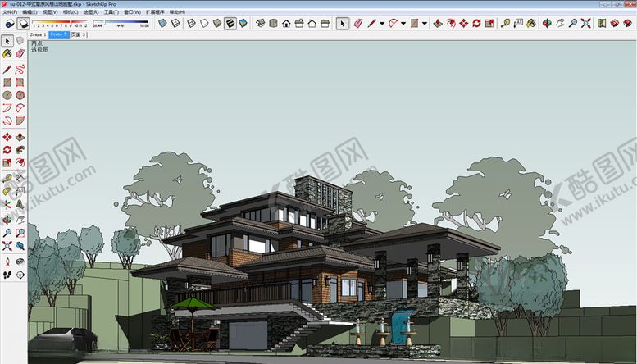This screenshot has height=364, width=637.
Task: Select the Eraser tool in top toolbar
Action: (x=358, y=24)
